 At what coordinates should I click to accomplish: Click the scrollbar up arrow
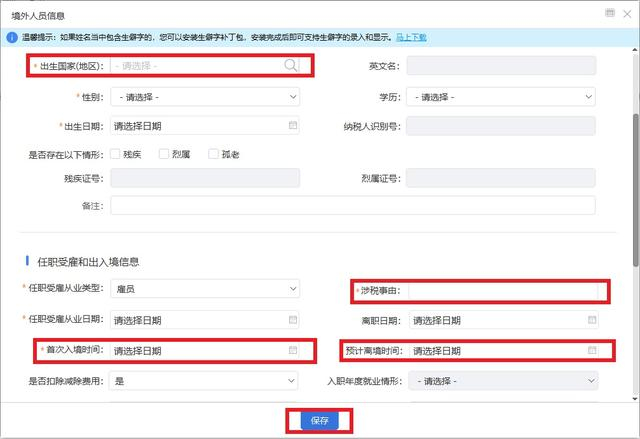click(635, 50)
